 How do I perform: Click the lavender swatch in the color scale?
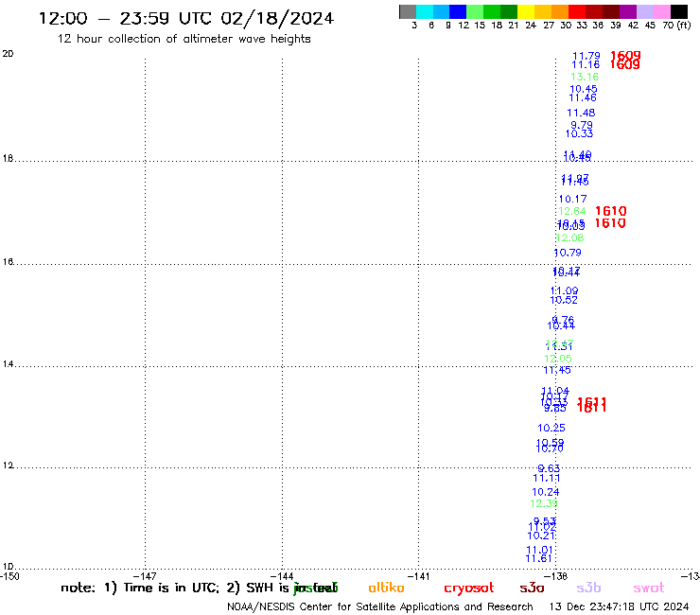pos(645,11)
